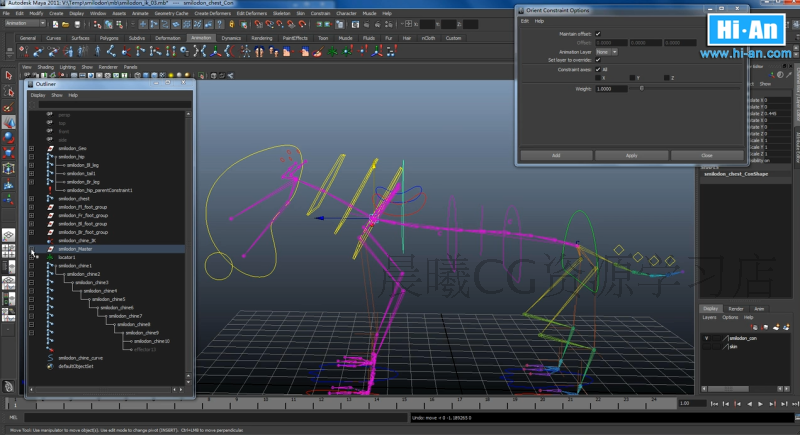The image size is (800, 435).
Task: Click Add in Orient Constraint Options
Action: [x=556, y=156]
